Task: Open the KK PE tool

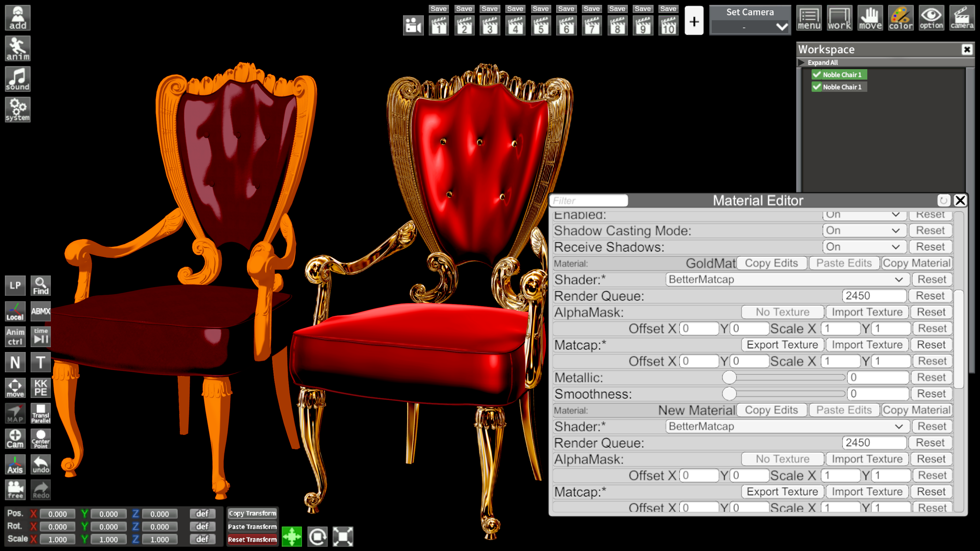Action: coord(41,388)
